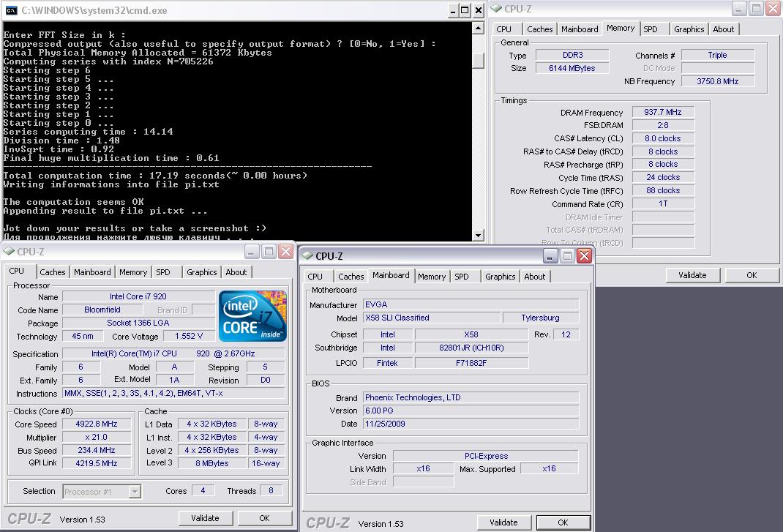This screenshot has height=532, width=783.
Task: Click cmd window scrollbar up arrow
Action: tap(479, 29)
